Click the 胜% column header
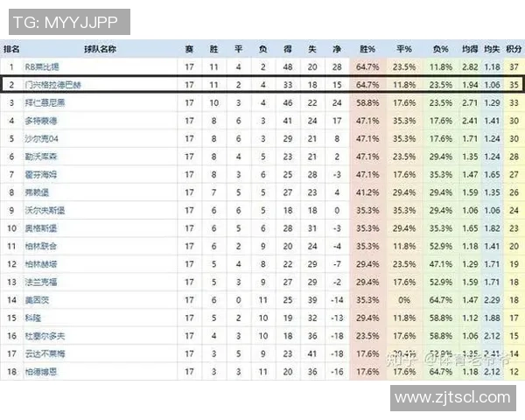 coord(368,49)
